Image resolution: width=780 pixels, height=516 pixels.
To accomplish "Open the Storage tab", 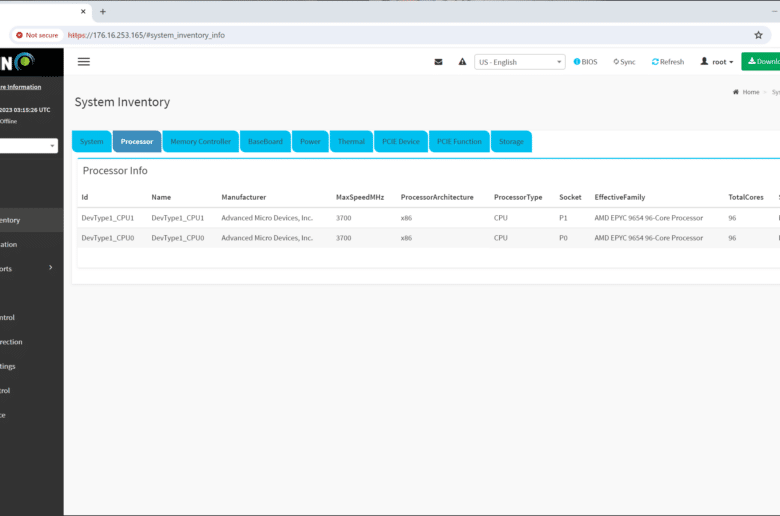I will pyautogui.click(x=511, y=141).
